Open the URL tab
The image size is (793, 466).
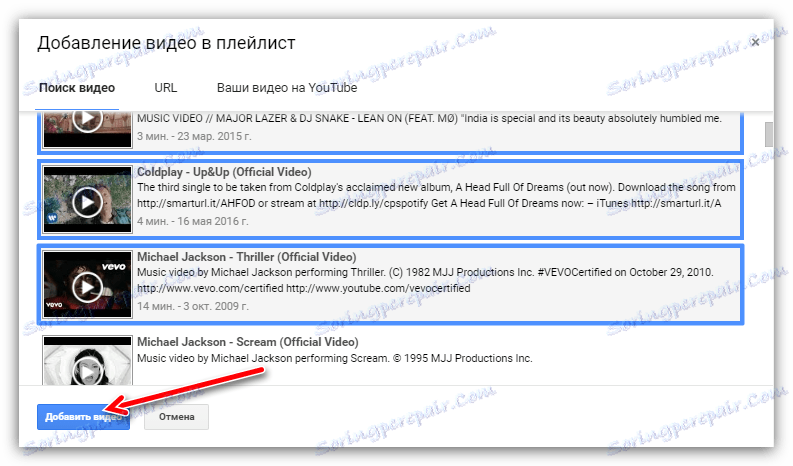(166, 88)
